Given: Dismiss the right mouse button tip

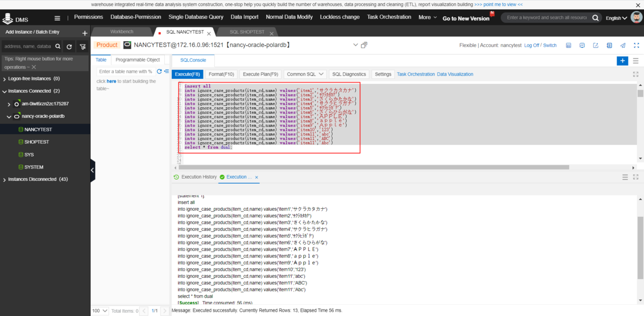Looking at the screenshot, I should 34,67.
